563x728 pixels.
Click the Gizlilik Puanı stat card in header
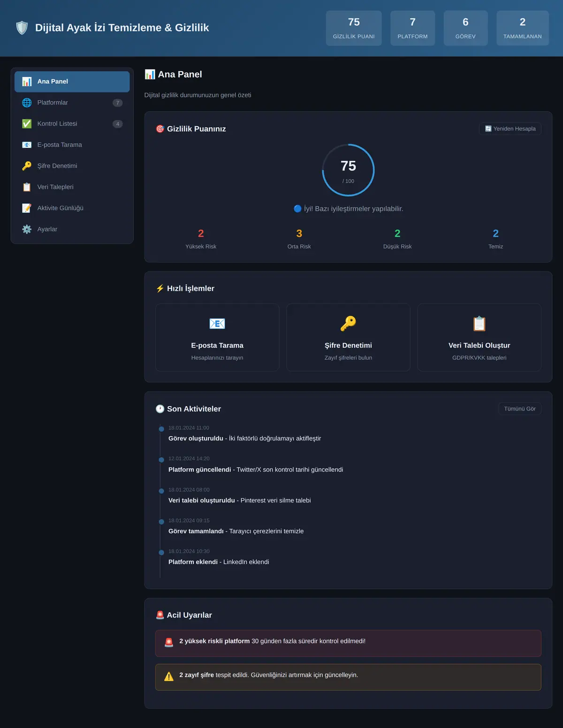(x=354, y=28)
